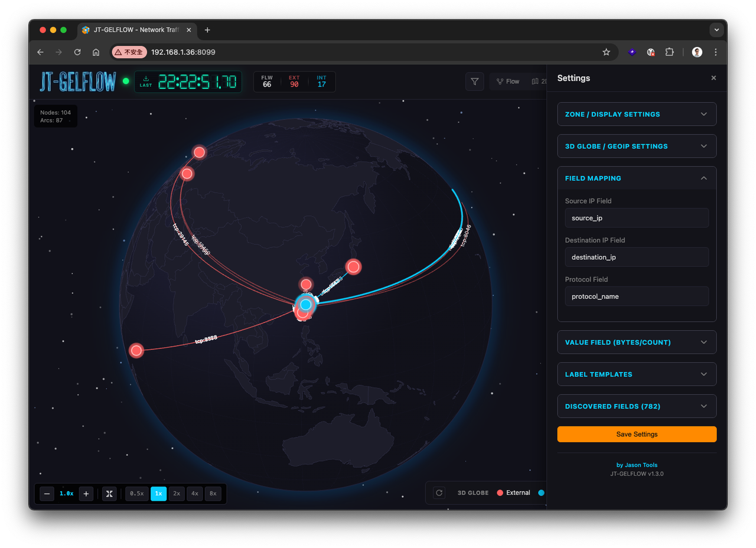Save Settings with the orange button

tap(637, 434)
